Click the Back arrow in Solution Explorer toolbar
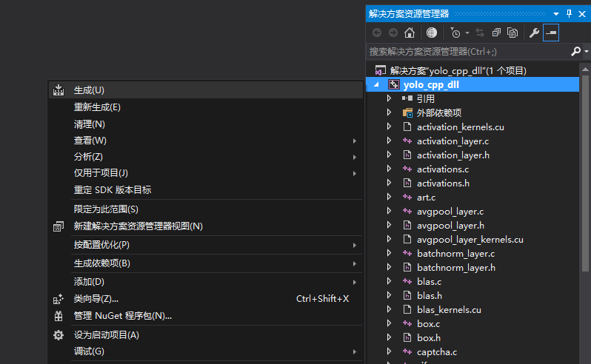The image size is (591, 364). click(376, 33)
